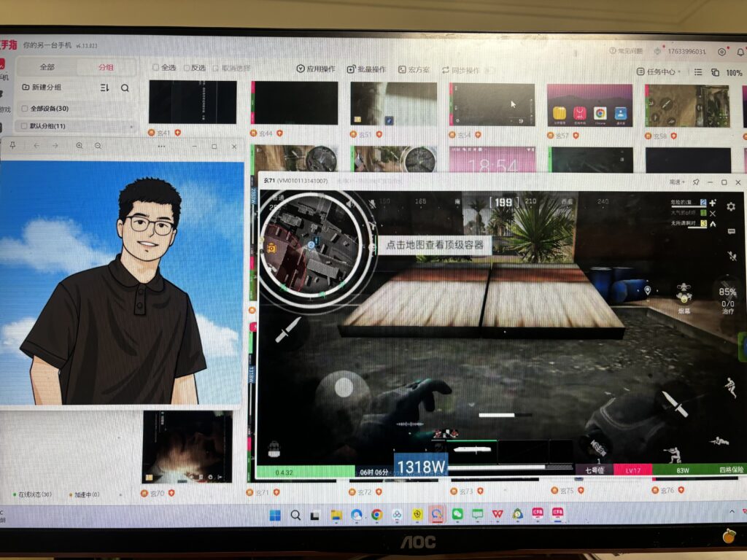Check the 全选 select-all checkbox
Image resolution: width=747 pixels, height=560 pixels.
click(155, 67)
